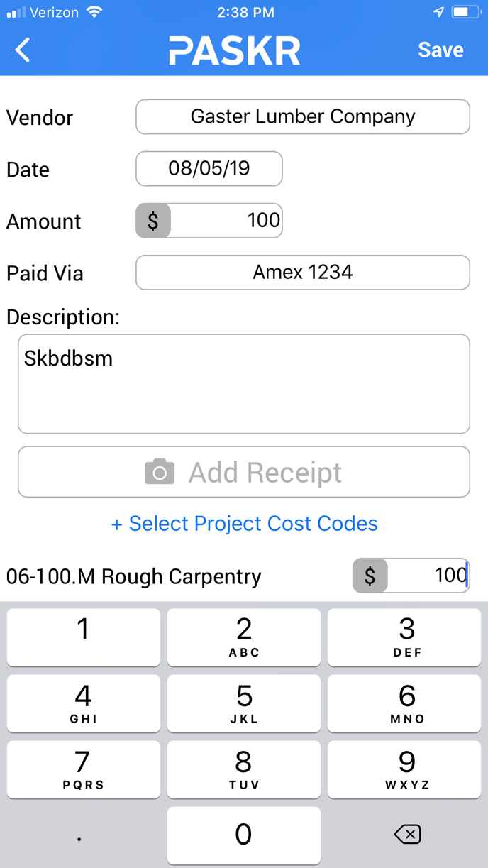
Task: Tap the dollar icon beside Amount
Action: click(x=153, y=221)
